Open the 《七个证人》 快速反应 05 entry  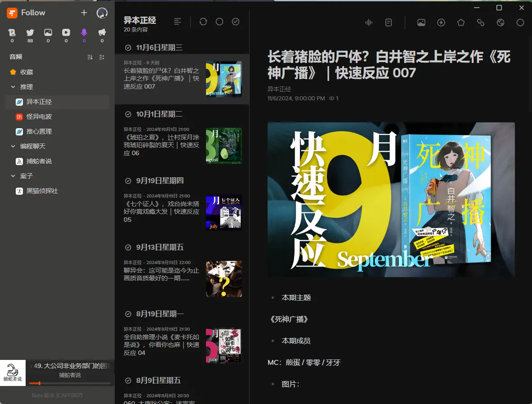pyautogui.click(x=182, y=212)
